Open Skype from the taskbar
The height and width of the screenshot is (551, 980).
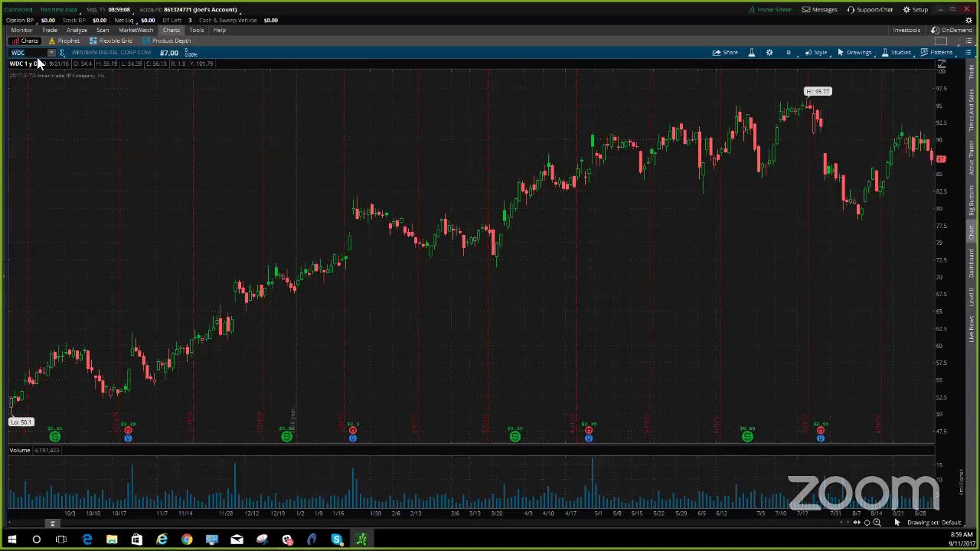coord(336,540)
